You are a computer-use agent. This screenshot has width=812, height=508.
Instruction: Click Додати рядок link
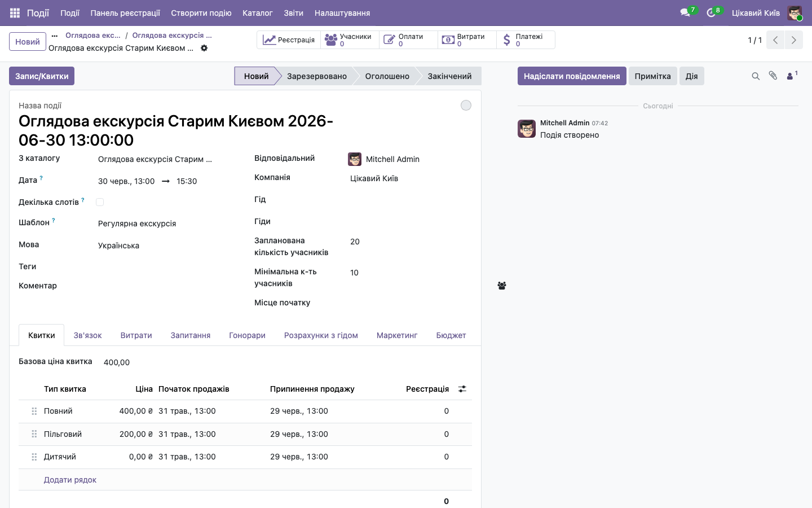click(x=70, y=480)
